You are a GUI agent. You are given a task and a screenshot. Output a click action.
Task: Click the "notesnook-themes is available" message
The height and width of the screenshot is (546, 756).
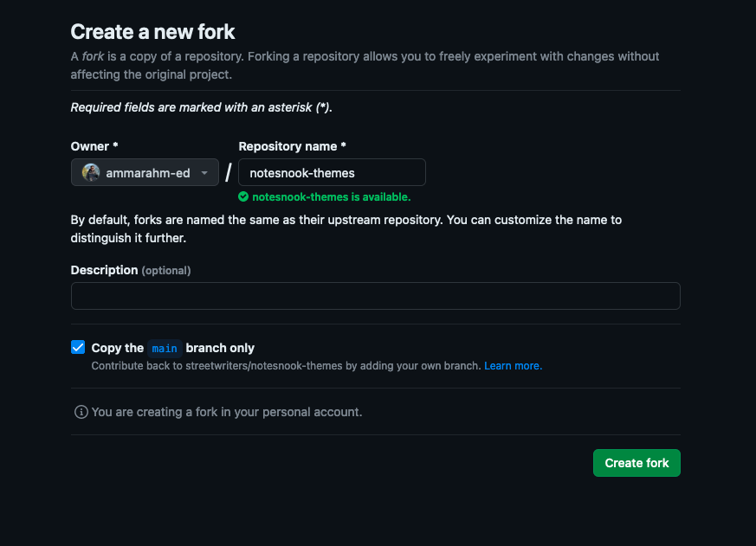pos(331,196)
